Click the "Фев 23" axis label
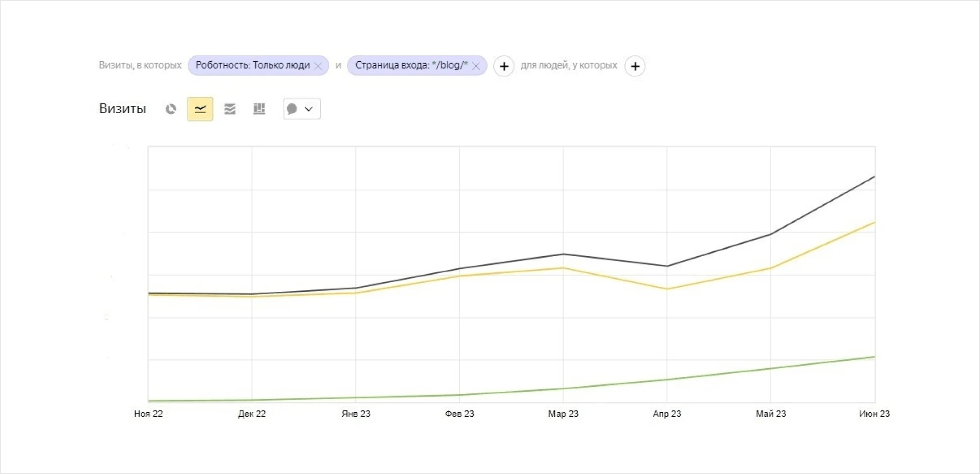Screen dimensions: 980x474 point(460,414)
